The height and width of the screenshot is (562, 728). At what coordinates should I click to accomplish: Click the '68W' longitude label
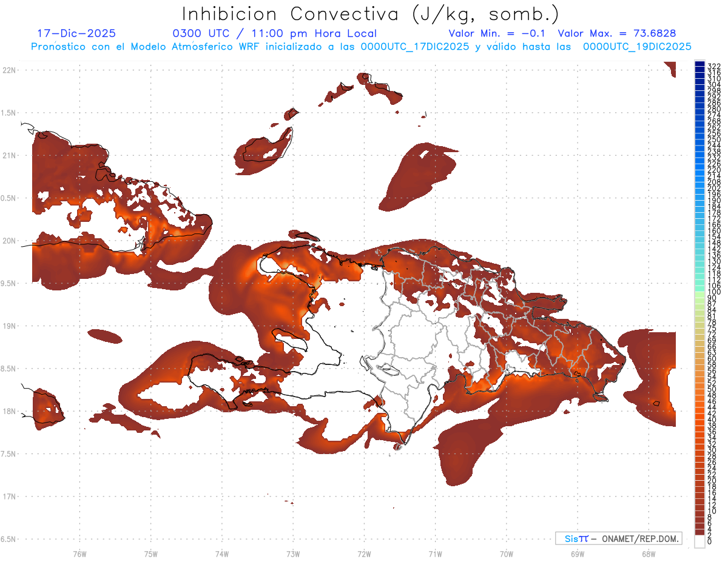[648, 554]
